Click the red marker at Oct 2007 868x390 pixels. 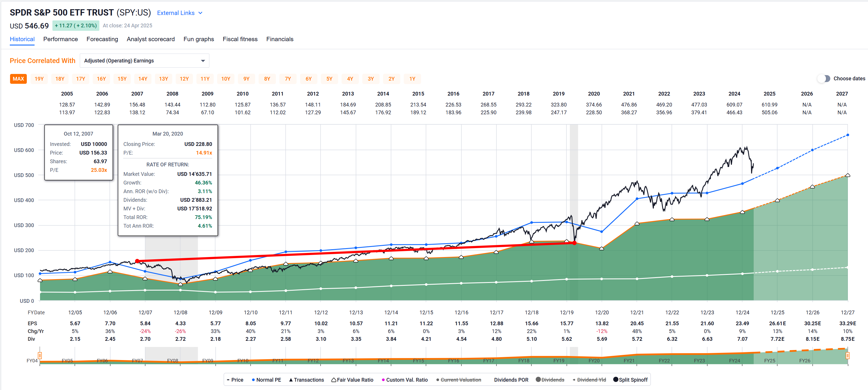(x=137, y=261)
